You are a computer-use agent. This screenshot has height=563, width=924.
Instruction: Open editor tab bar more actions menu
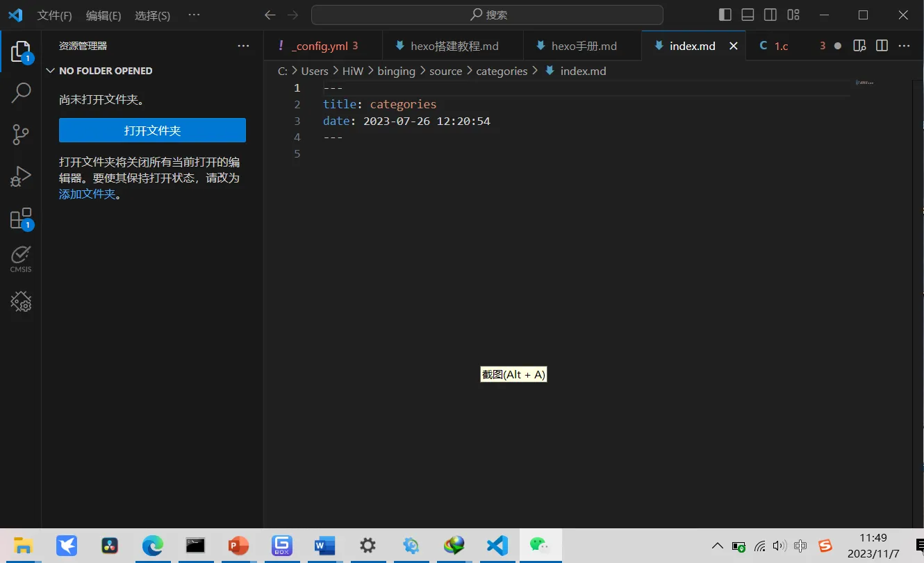904,46
